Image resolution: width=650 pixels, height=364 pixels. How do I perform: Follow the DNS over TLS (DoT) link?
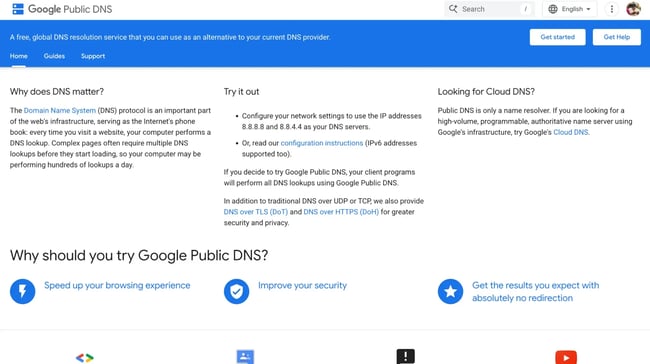tap(256, 212)
